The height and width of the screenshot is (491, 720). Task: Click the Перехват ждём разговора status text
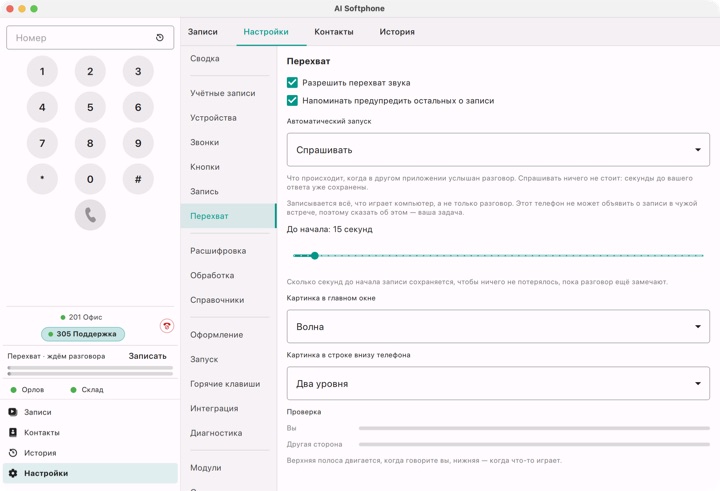click(x=56, y=356)
